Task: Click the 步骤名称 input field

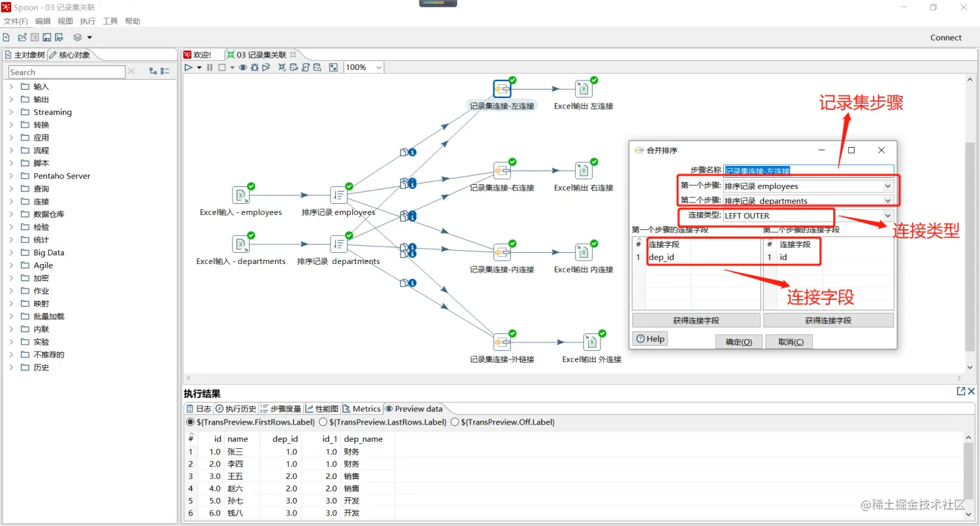Action: point(808,171)
